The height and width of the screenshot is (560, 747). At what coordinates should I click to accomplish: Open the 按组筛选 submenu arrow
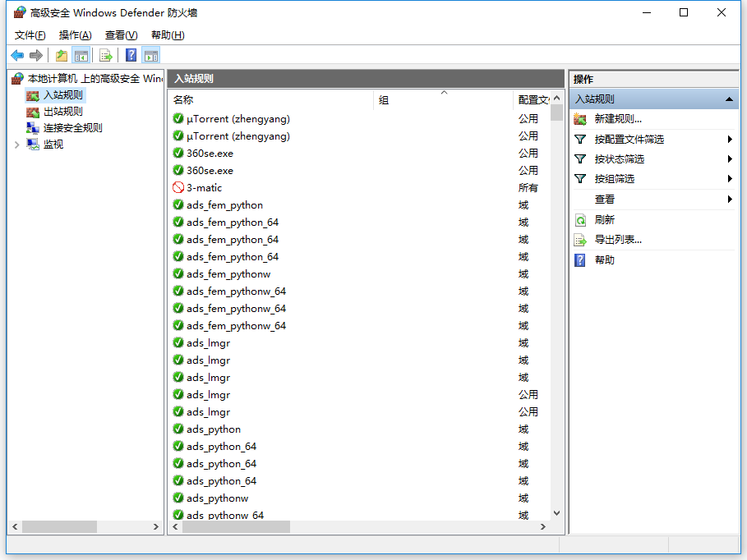tap(730, 179)
